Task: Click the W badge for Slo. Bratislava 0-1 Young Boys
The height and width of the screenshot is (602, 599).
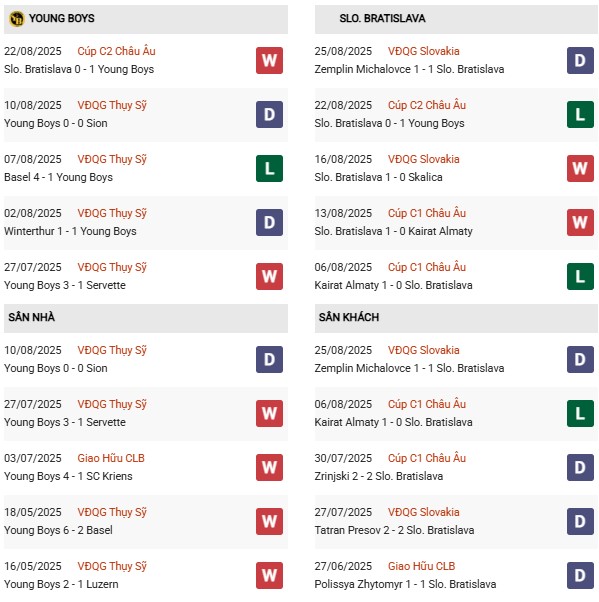Action: pyautogui.click(x=269, y=60)
